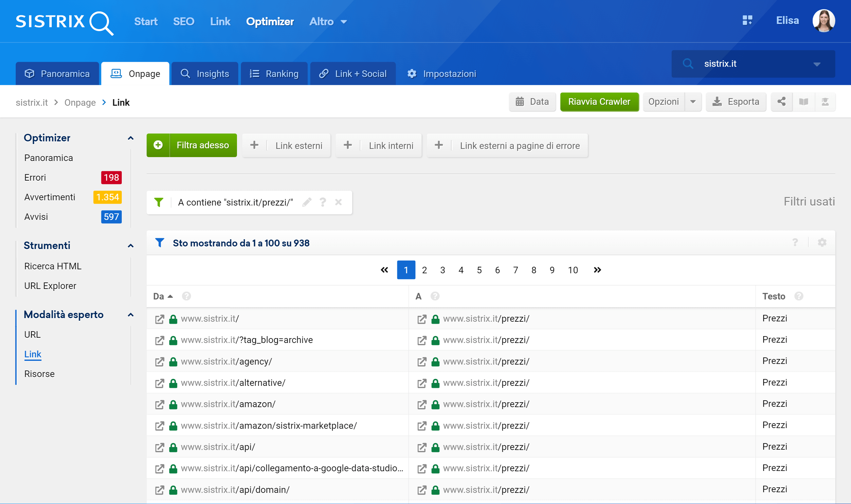Switch to the Insights tab

click(205, 73)
